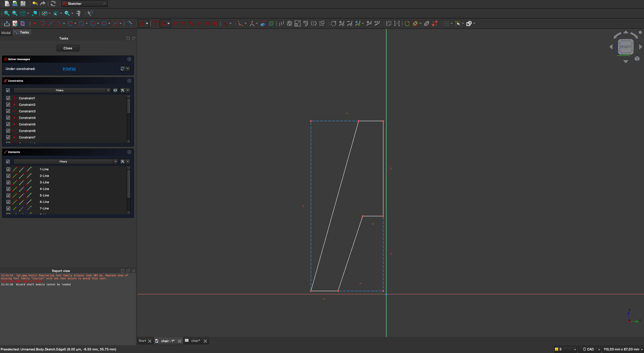644x353 pixels.
Task: Toggle the Constraints filter master checkbox
Action: [8, 90]
